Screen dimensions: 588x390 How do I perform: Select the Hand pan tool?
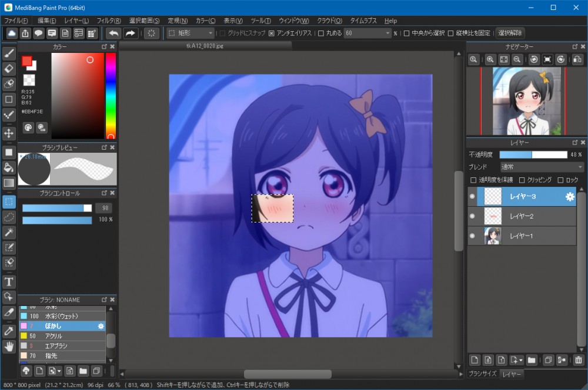pos(9,347)
